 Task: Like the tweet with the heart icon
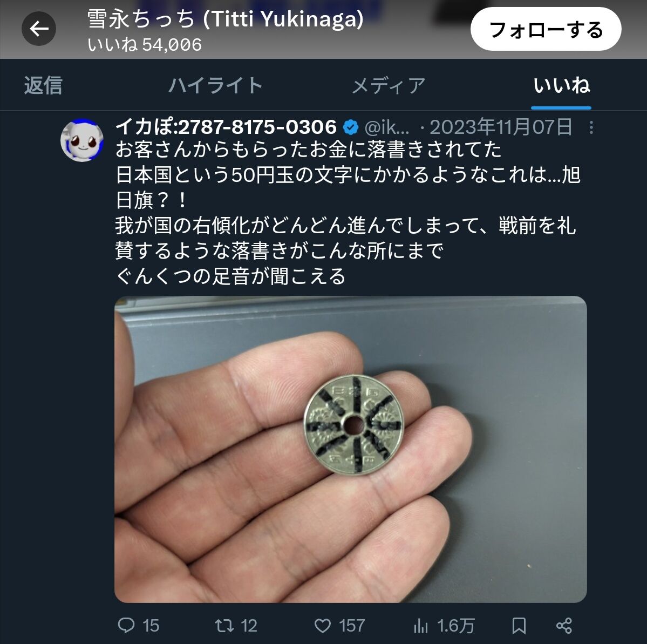click(x=323, y=626)
